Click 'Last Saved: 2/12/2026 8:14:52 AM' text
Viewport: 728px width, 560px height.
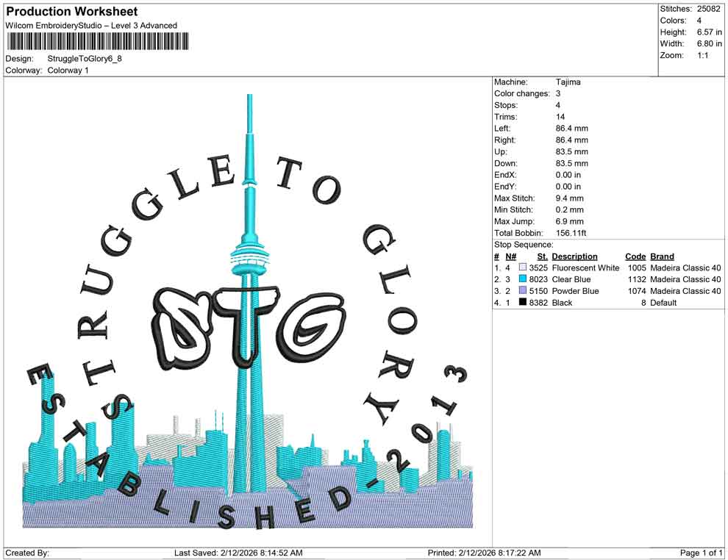point(239,553)
